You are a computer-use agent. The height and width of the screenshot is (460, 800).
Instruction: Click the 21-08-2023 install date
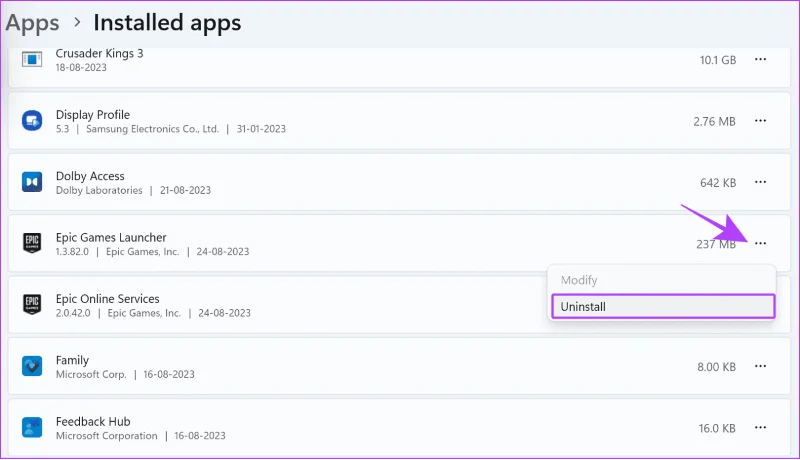(185, 190)
